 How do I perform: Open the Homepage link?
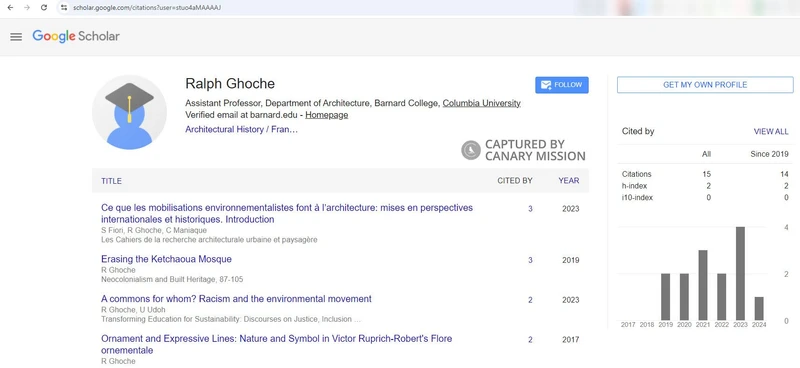click(x=327, y=115)
